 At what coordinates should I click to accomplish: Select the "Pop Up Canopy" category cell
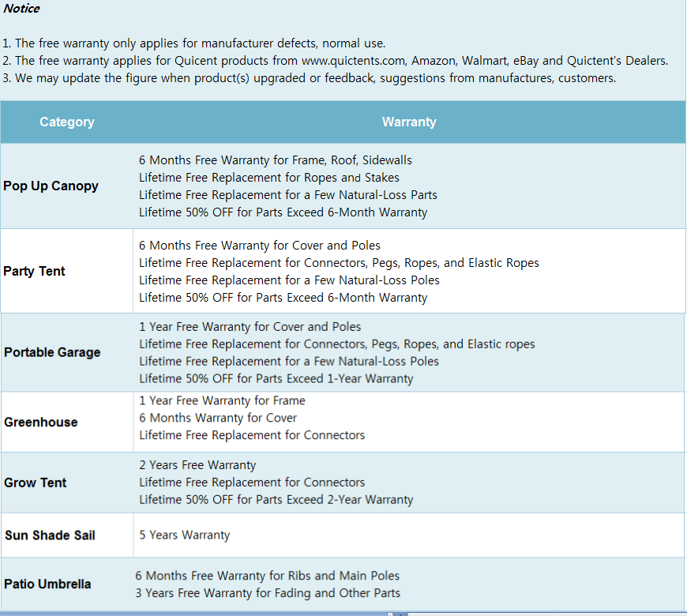pyautogui.click(x=66, y=186)
